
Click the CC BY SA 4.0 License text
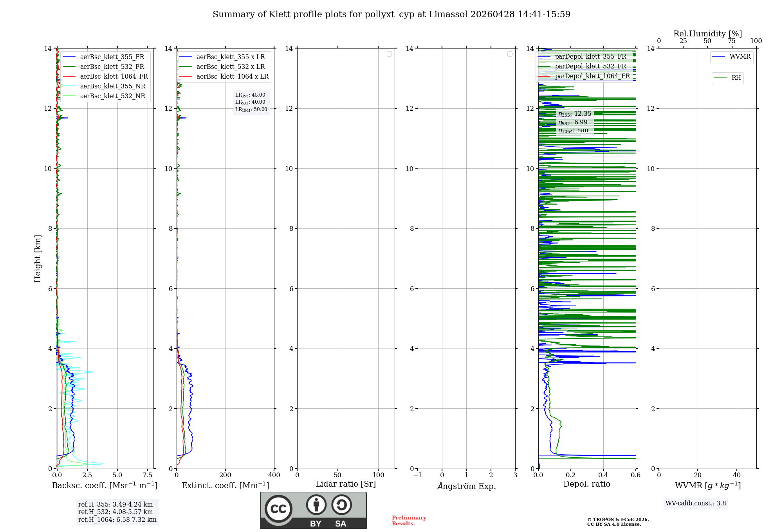(x=614, y=525)
